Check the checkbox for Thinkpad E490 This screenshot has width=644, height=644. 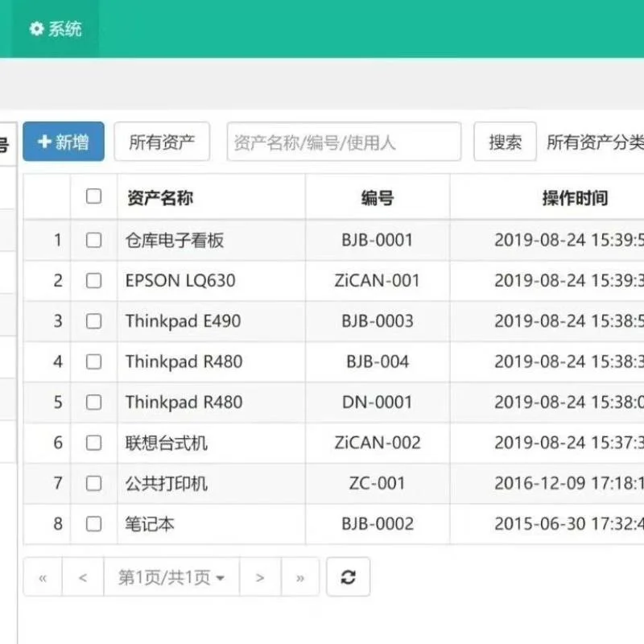pyautogui.click(x=94, y=320)
